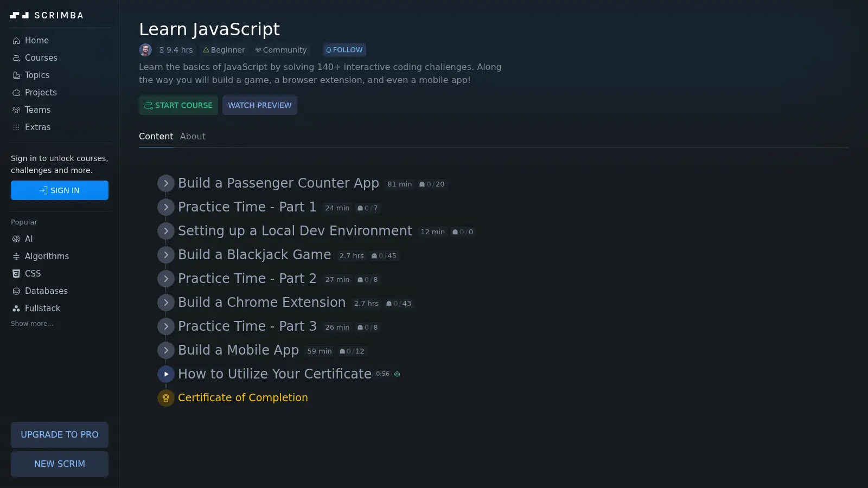Click the 0/12 challenges badge
This screenshot has width=868, height=488.
click(352, 351)
